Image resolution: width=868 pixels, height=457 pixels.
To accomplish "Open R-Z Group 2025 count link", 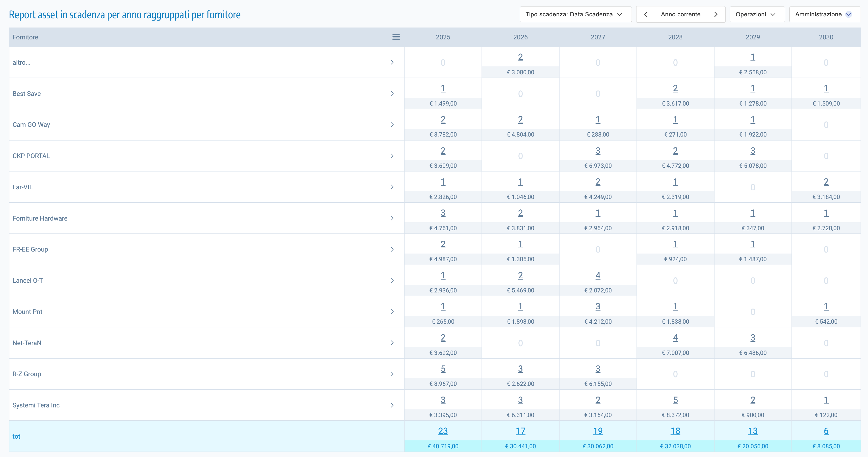I will pyautogui.click(x=443, y=369).
